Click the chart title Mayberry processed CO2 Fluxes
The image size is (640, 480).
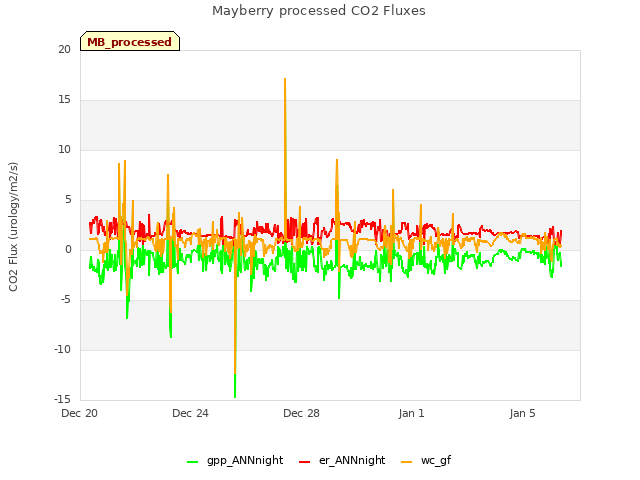pos(319,11)
